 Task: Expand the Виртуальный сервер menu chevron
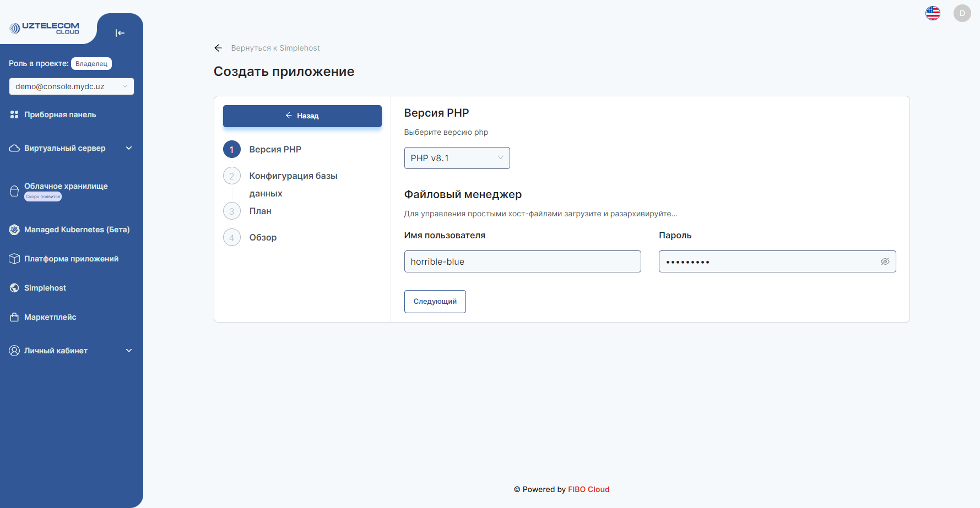(129, 148)
